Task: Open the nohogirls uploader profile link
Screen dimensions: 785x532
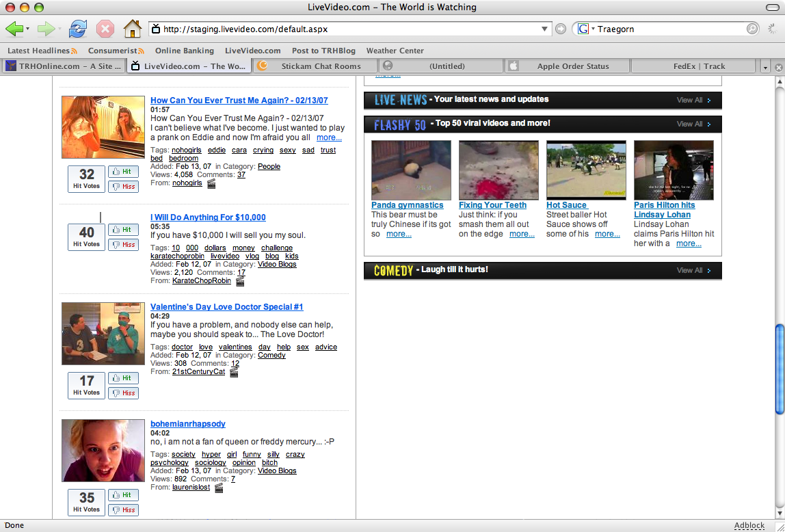Action: click(187, 183)
